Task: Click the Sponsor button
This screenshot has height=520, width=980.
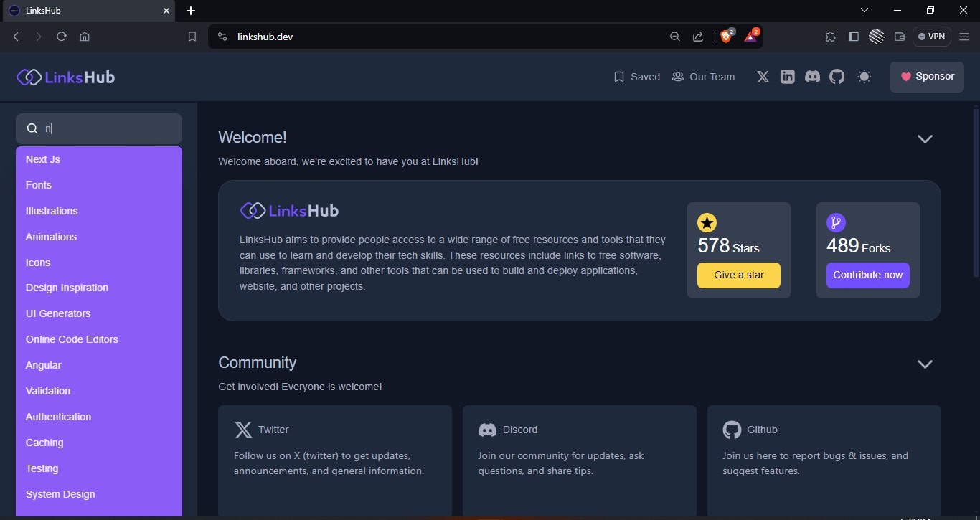Action: click(927, 77)
